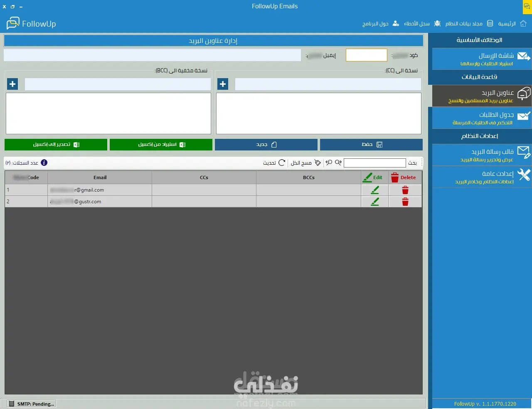Viewport: 532px width, 409px height.
Task: Click the code input field
Action: point(367,55)
